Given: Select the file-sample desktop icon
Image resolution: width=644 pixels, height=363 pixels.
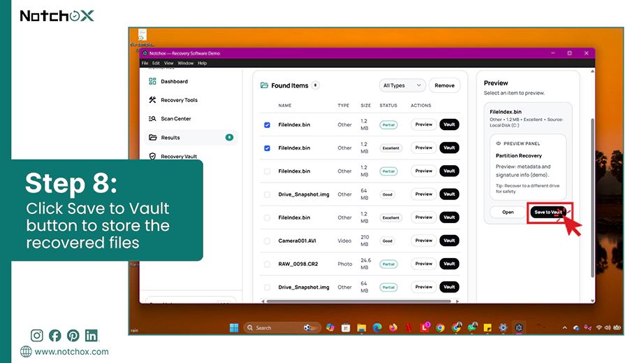Looking at the screenshot, I should pyautogui.click(x=142, y=37).
